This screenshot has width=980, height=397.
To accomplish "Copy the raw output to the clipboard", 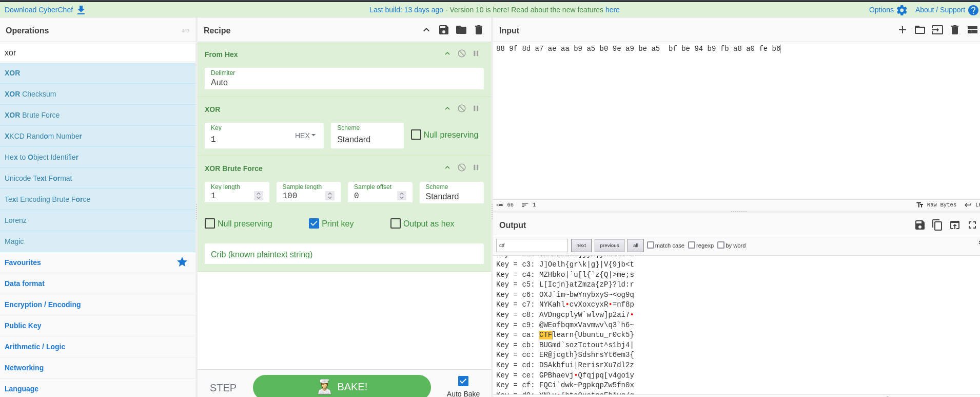I will tap(937, 225).
